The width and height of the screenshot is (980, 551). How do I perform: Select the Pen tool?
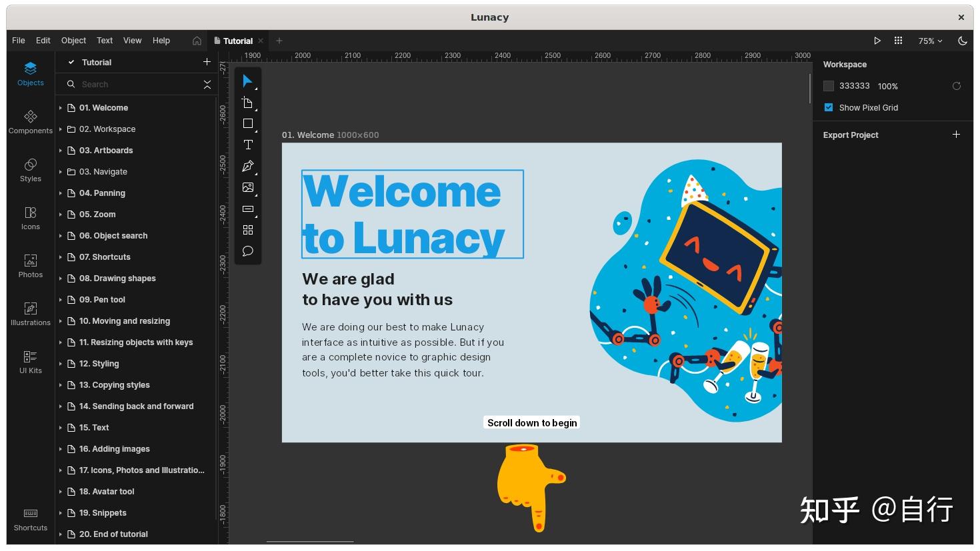tap(247, 166)
